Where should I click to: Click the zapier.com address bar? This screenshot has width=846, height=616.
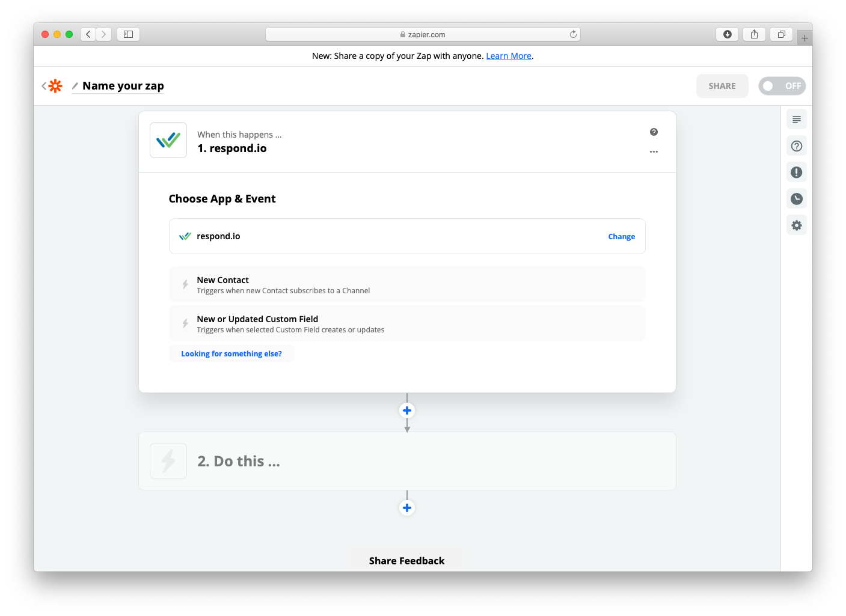423,34
